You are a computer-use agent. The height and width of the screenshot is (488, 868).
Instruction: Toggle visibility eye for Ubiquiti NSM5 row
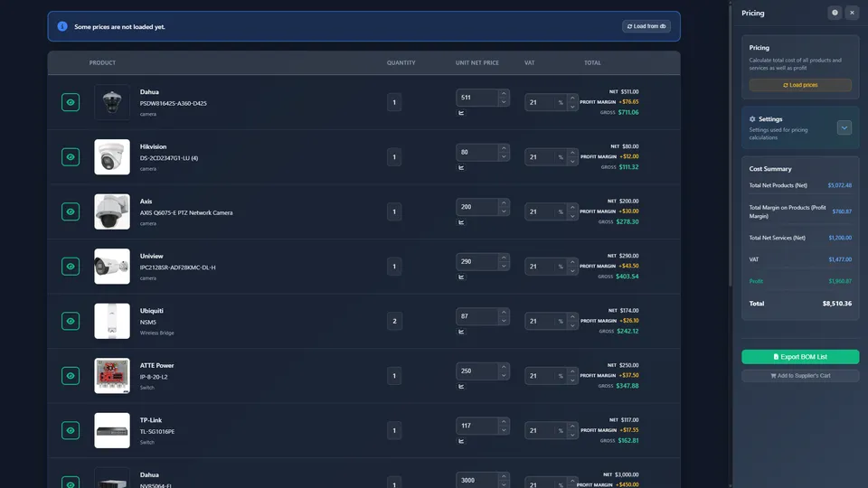tap(71, 322)
